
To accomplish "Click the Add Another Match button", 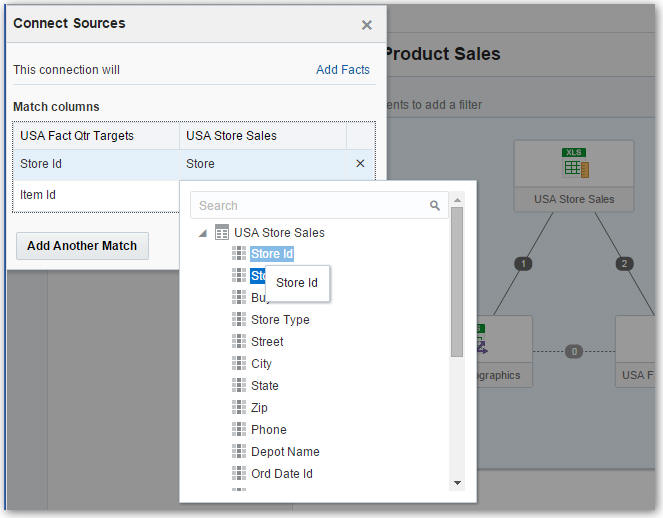I will click(x=82, y=246).
